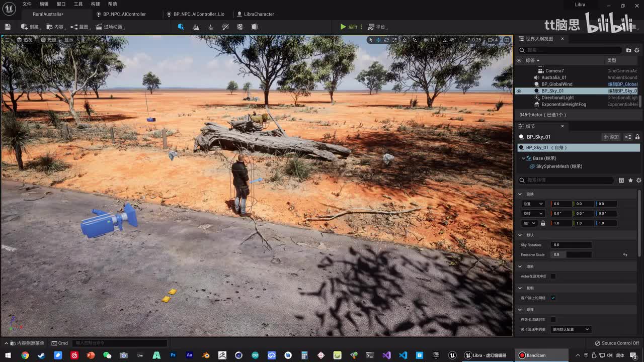644x362 pixels.
Task: Toggle the Details panel lock icon
Action: (637, 137)
